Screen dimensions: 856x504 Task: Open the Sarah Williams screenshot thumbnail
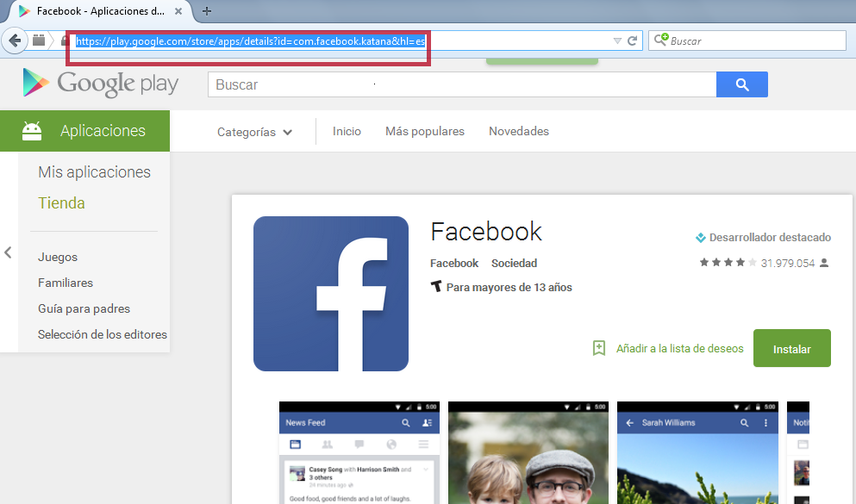[x=697, y=452]
